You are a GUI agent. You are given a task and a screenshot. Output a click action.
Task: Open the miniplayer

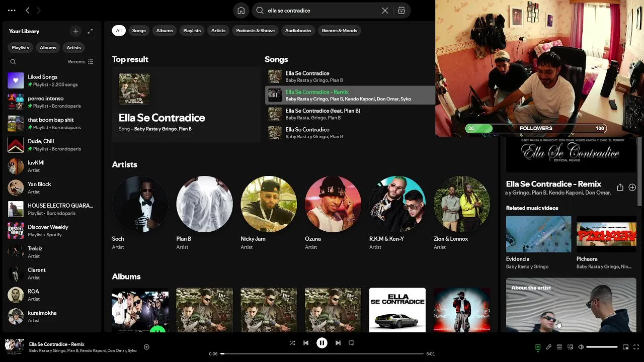coord(625,347)
